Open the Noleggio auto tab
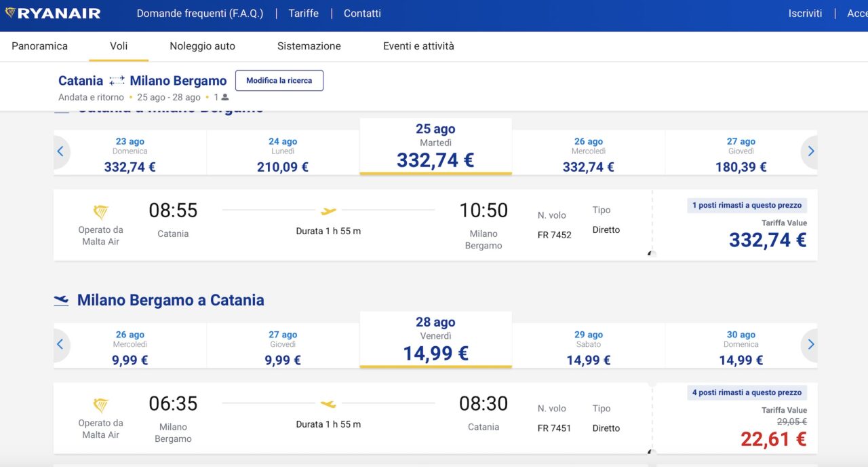Image resolution: width=868 pixels, height=467 pixels. point(202,46)
